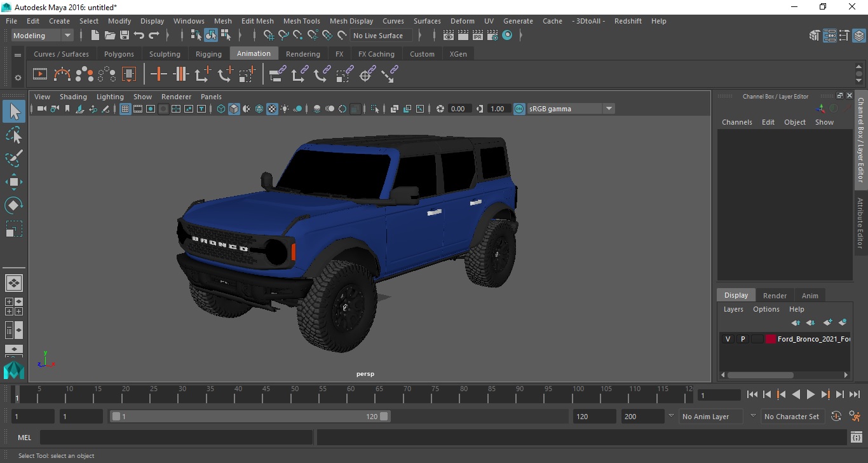Viewport: 868px width, 463px height.
Task: Open the sRGB gamma view transform dropdown
Action: click(571, 109)
